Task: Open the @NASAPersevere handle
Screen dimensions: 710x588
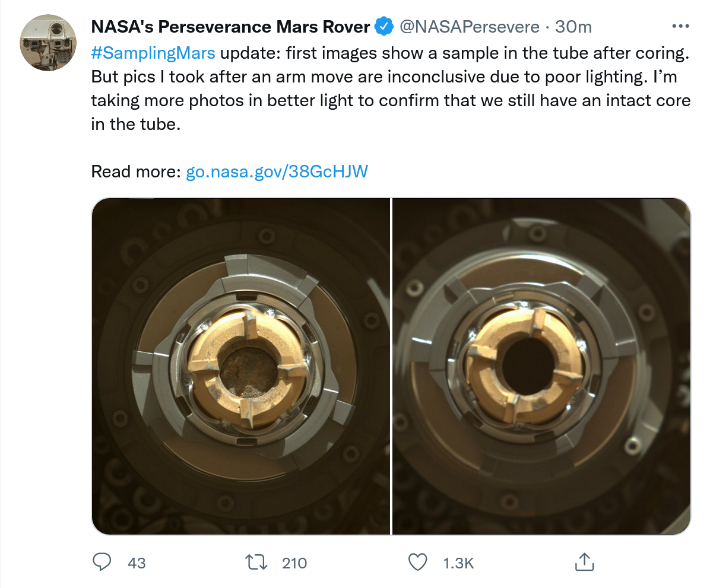Action: pyautogui.click(x=469, y=27)
